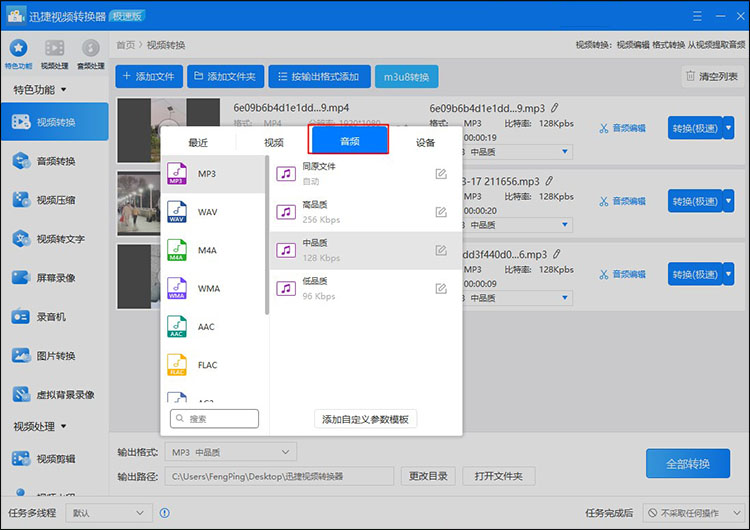Screen dimensions: 750x530
Task: Open 视频剪辑 from the sidebar
Action: pos(55,459)
